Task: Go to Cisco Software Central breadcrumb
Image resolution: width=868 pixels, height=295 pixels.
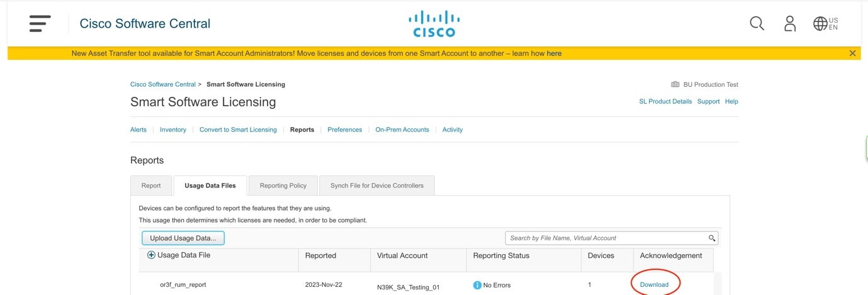Action: [163, 84]
